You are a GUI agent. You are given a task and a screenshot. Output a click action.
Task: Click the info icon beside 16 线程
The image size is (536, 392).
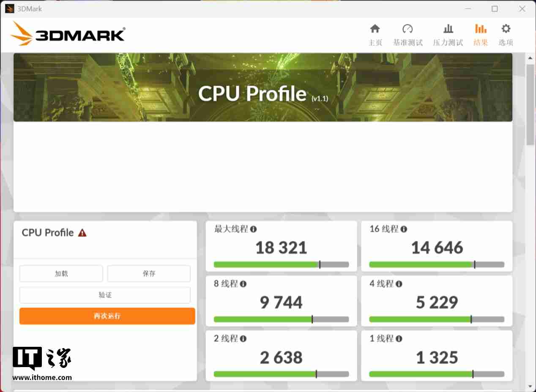click(x=404, y=229)
